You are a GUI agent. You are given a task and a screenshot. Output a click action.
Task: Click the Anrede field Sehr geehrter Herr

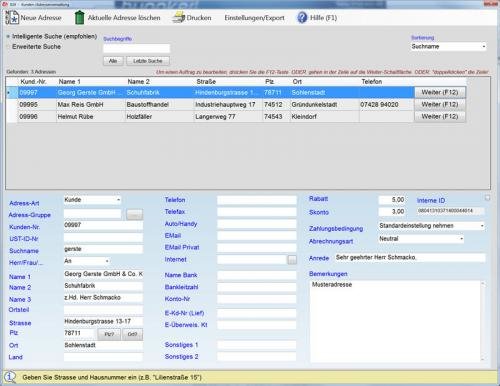[x=410, y=258]
